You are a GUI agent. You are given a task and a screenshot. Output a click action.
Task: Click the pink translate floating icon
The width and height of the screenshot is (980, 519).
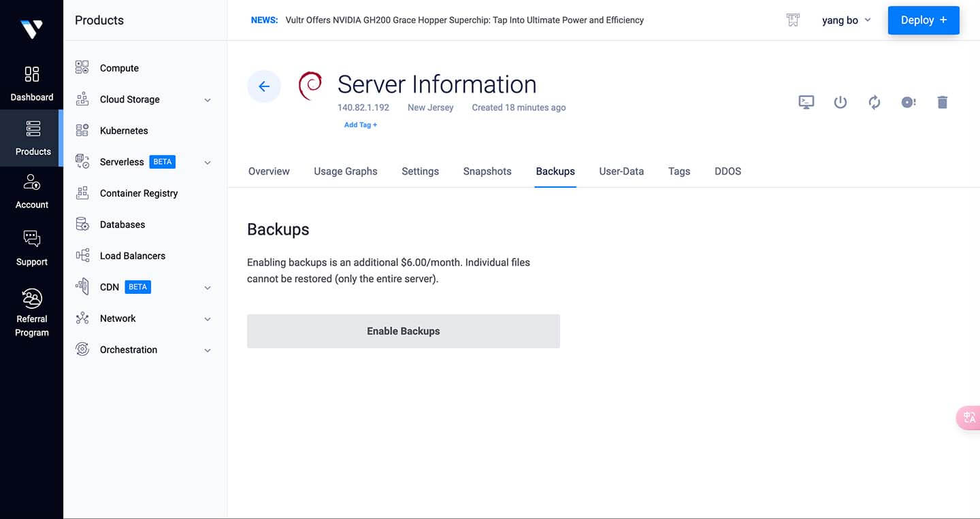coord(969,418)
